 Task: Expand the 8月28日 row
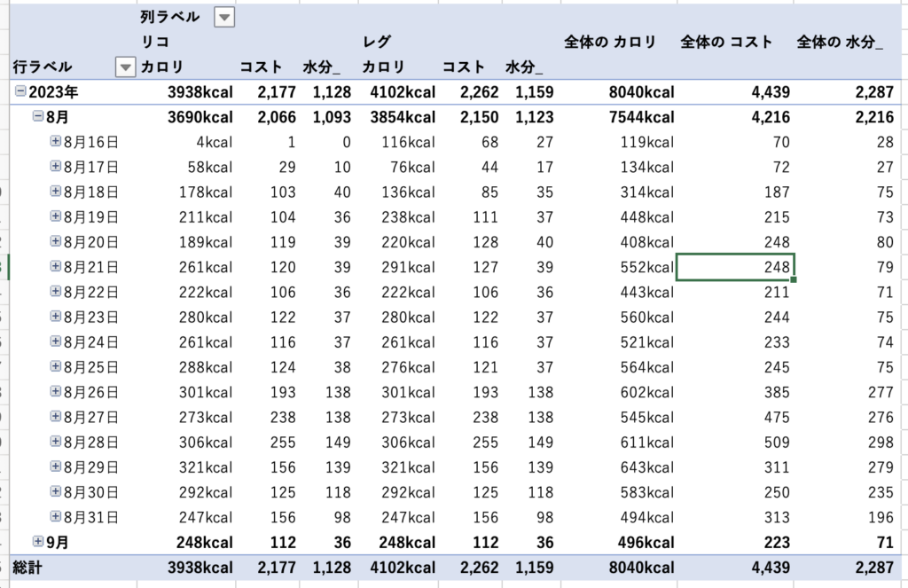56,441
